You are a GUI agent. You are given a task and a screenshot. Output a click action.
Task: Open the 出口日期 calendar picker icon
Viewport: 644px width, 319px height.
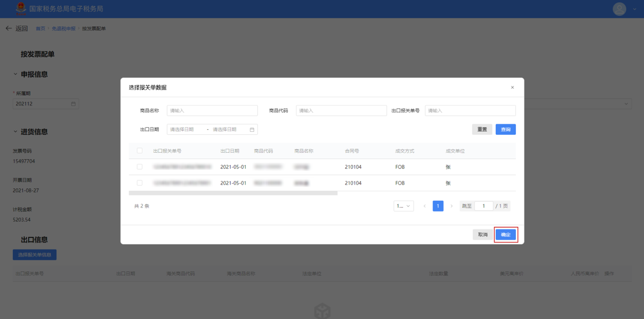[252, 130]
